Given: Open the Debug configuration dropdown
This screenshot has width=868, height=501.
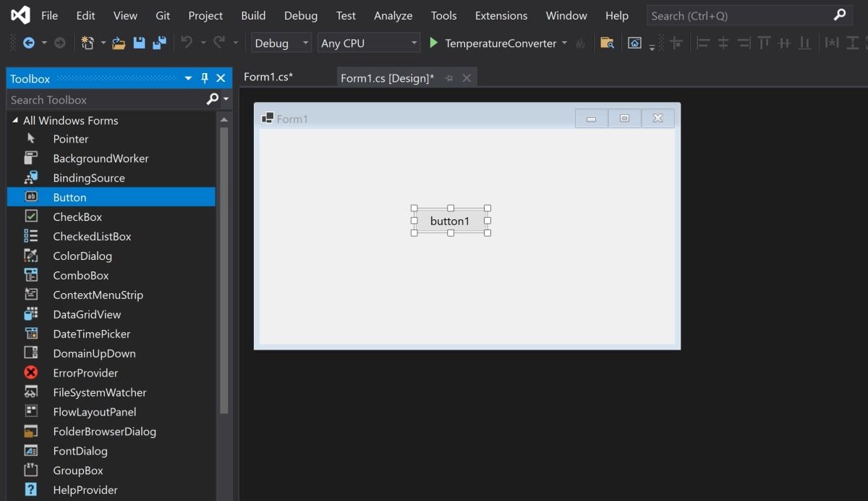Looking at the screenshot, I should click(x=281, y=43).
